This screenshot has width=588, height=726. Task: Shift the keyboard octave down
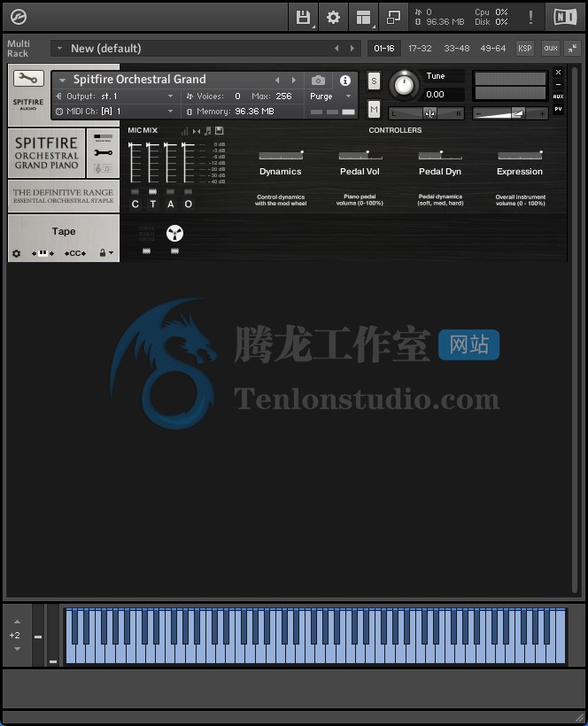tap(17, 649)
